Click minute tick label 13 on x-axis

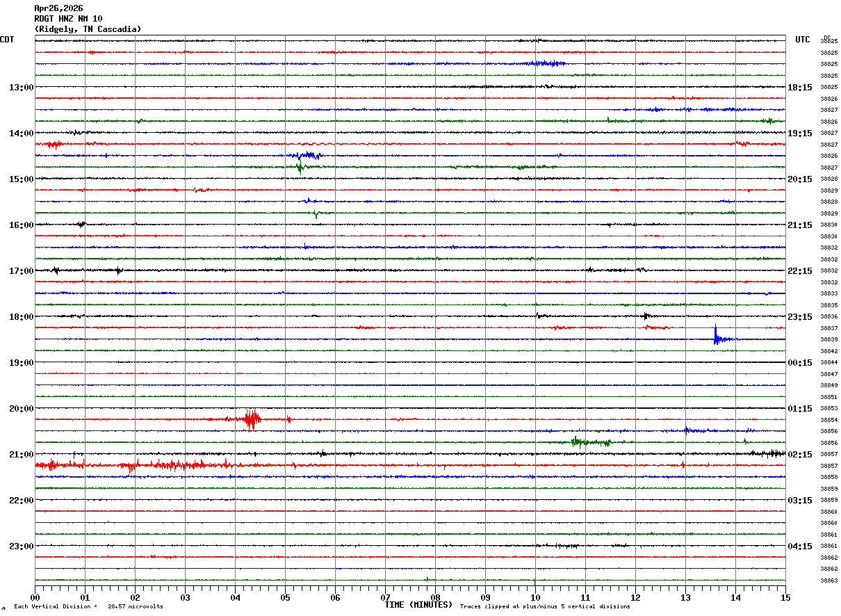[685, 598]
